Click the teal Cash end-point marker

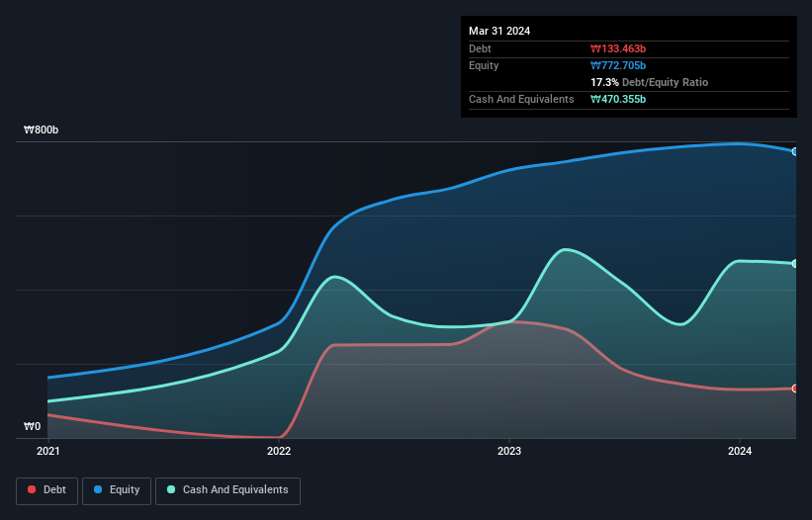pos(795,263)
